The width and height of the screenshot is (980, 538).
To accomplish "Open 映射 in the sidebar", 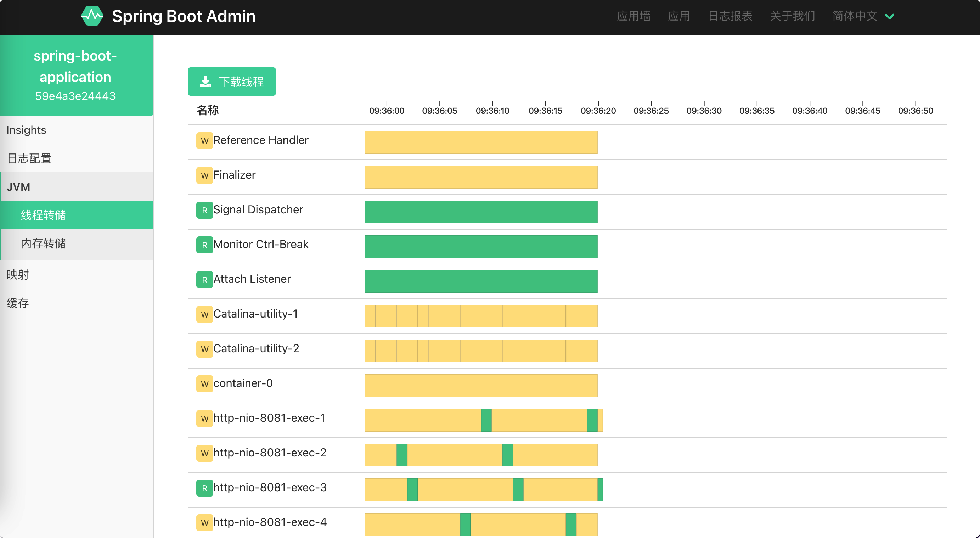I will tap(77, 274).
